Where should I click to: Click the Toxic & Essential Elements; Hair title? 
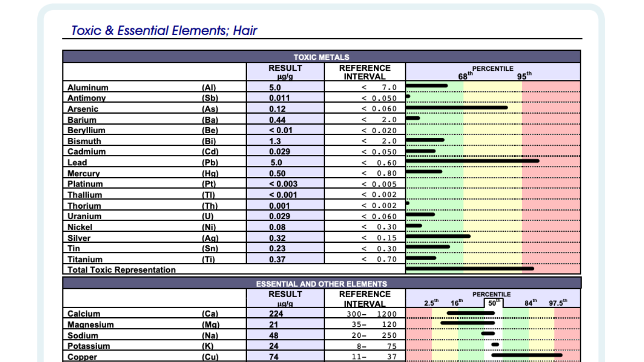pyautogui.click(x=164, y=31)
